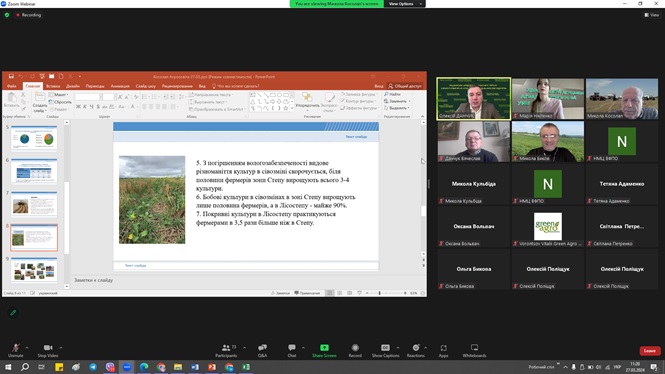Expand arrow next to Unmute

pyautogui.click(x=27, y=348)
